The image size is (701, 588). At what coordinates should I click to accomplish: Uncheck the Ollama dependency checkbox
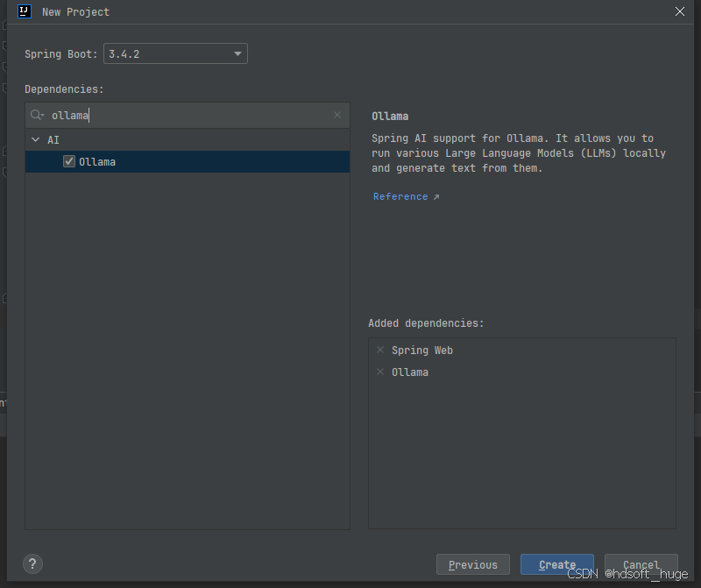click(69, 161)
